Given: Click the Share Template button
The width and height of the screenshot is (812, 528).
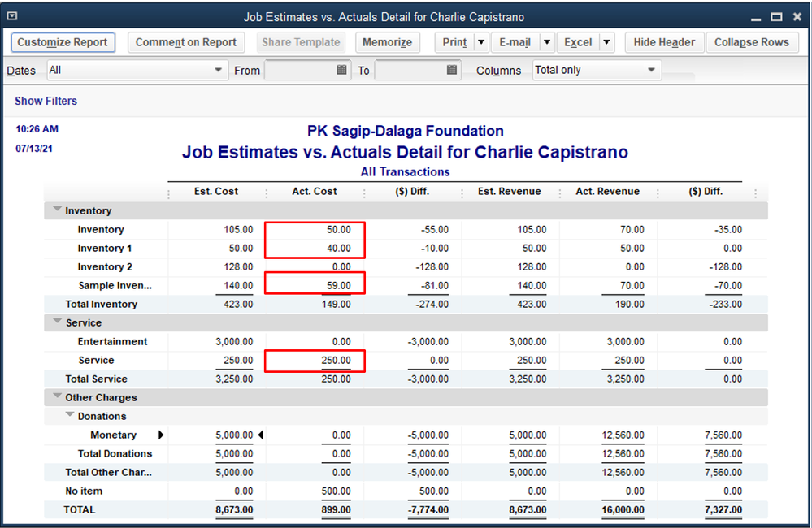Looking at the screenshot, I should click(x=301, y=42).
